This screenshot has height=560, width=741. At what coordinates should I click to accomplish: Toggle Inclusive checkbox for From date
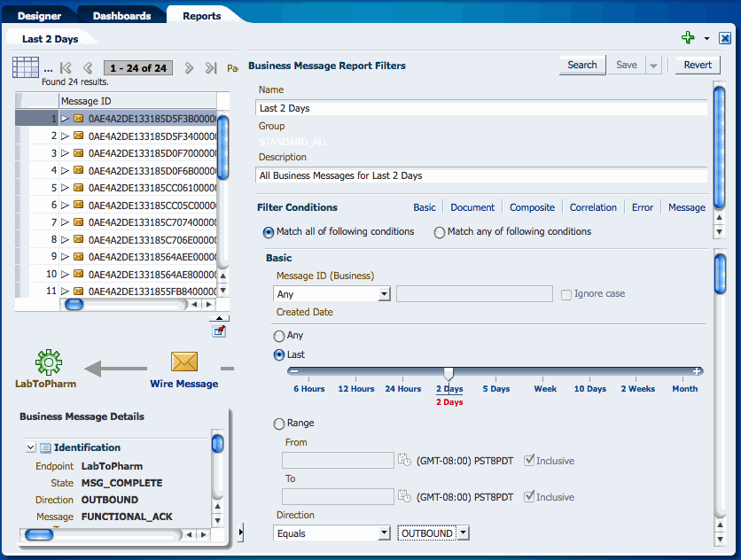click(x=529, y=460)
